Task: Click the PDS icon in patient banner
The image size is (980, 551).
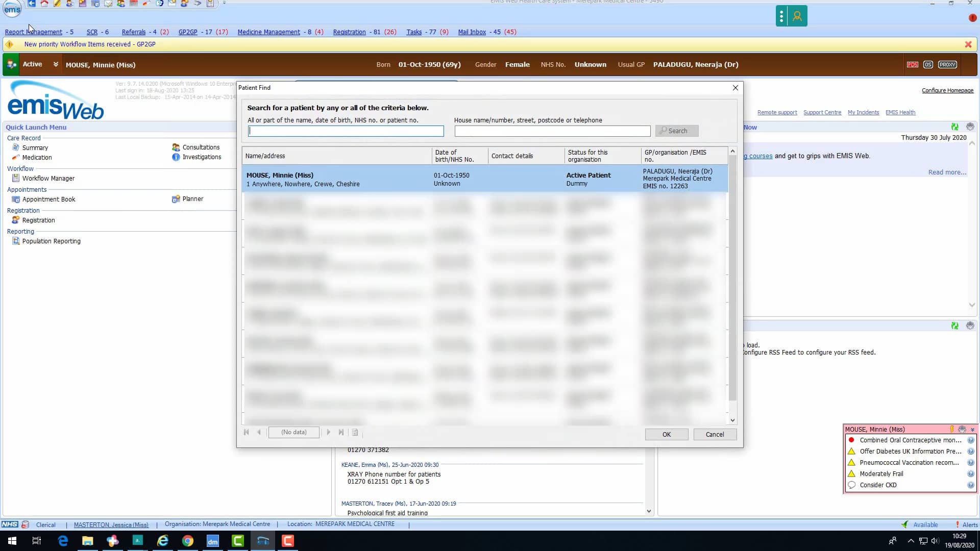Action: click(x=912, y=65)
